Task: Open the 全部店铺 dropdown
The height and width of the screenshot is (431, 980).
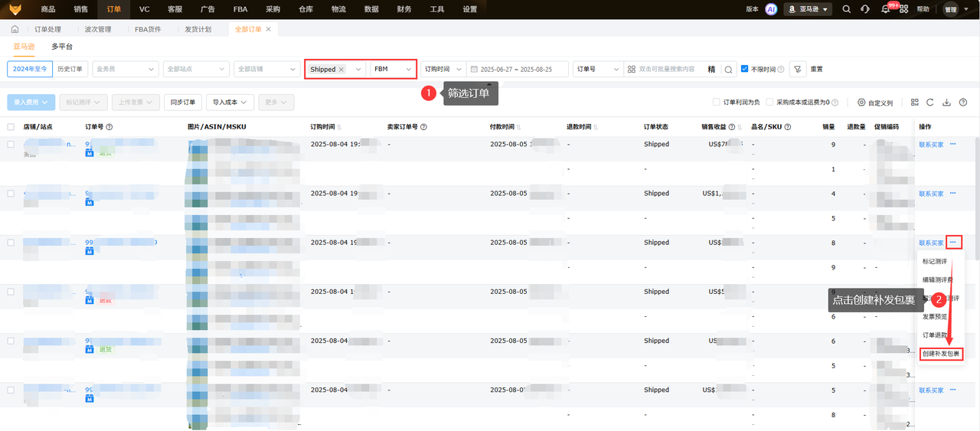Action: (x=266, y=69)
